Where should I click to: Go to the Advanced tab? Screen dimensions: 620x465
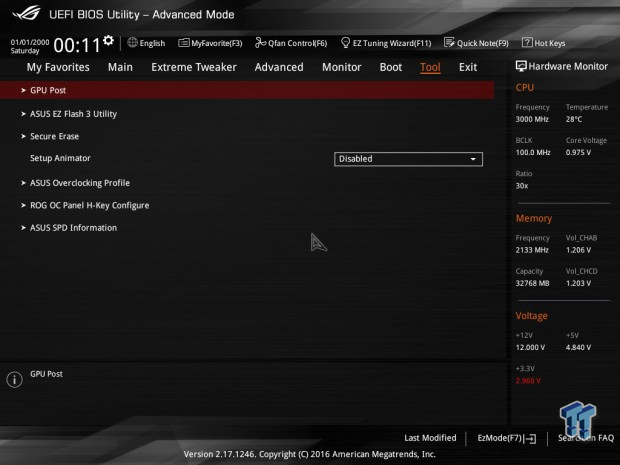click(279, 67)
